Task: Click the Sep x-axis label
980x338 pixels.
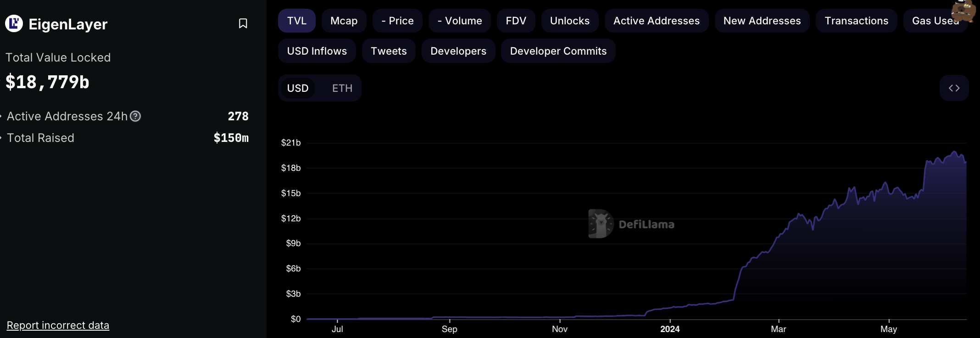Action: [x=450, y=329]
